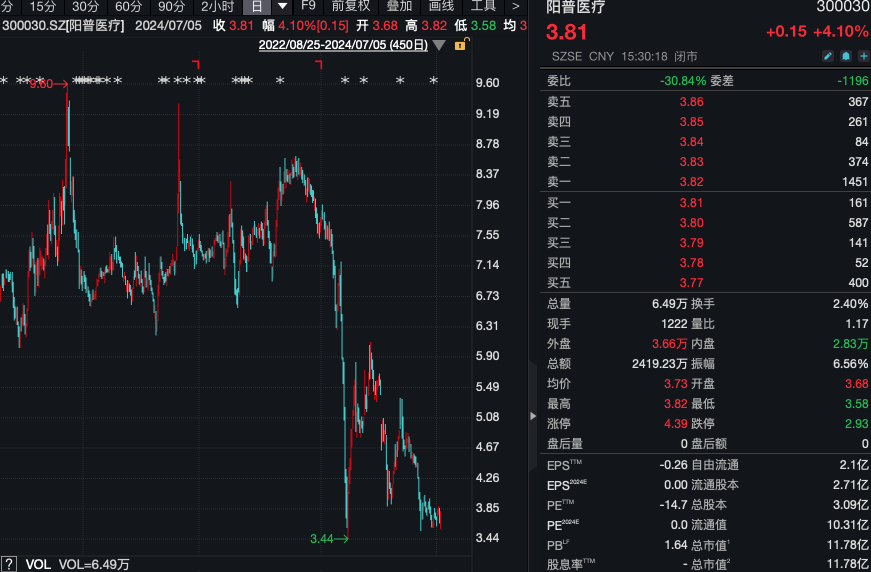
Task: Click the 9.19 axis price label
Action: coord(488,114)
